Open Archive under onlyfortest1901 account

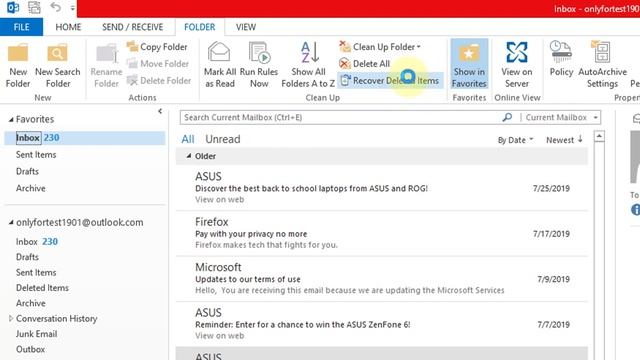31,303
